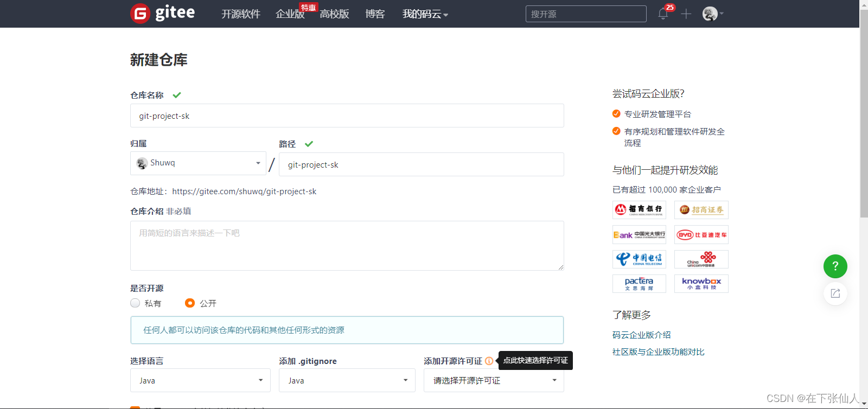Open 企业版 in the top navigation
Screen dimensions: 868x409
tap(290, 14)
